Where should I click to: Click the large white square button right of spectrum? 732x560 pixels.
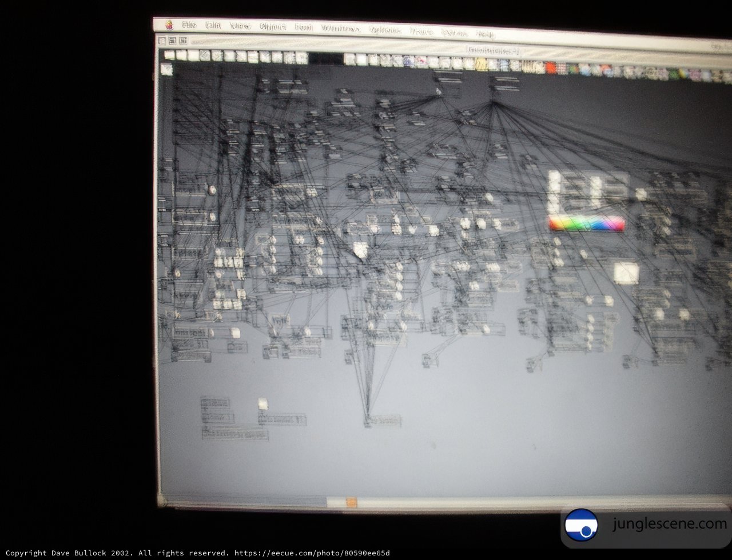pyautogui.click(x=626, y=273)
